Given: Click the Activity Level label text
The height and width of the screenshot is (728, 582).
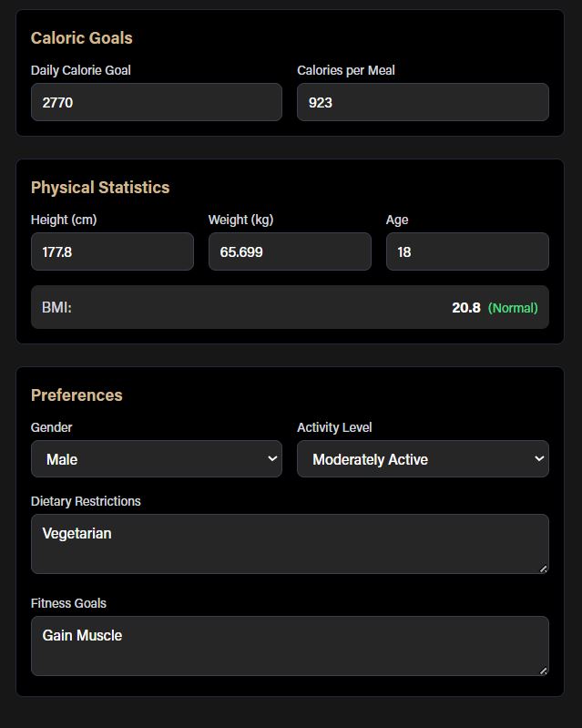Looking at the screenshot, I should (334, 427).
